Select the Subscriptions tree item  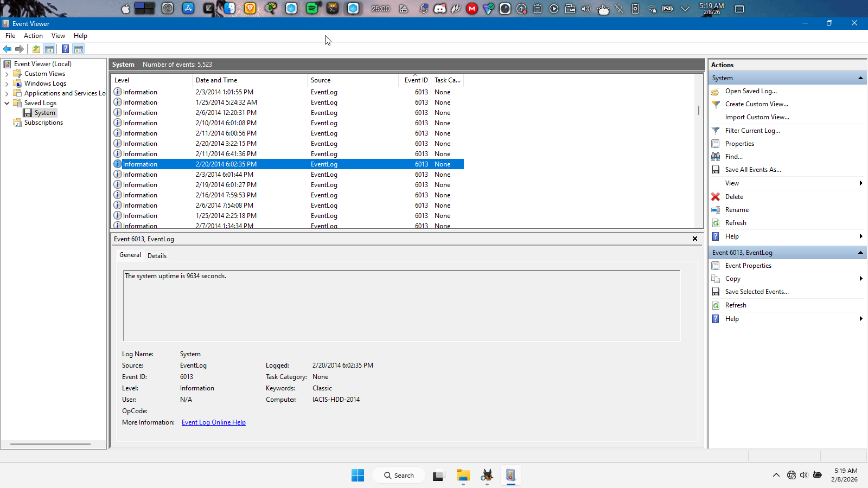[x=43, y=123]
